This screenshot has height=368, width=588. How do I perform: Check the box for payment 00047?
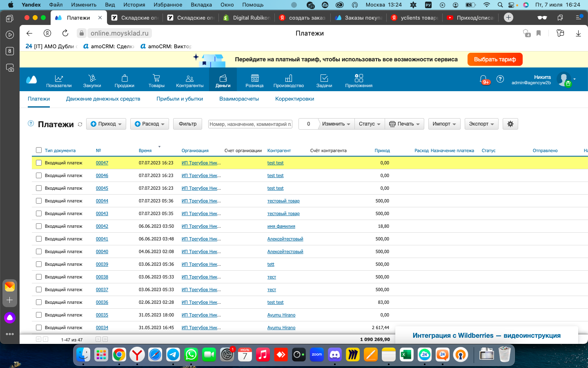tap(39, 163)
